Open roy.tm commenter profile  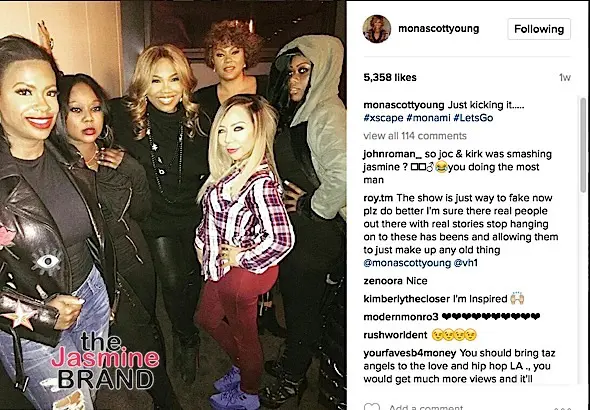(x=378, y=198)
